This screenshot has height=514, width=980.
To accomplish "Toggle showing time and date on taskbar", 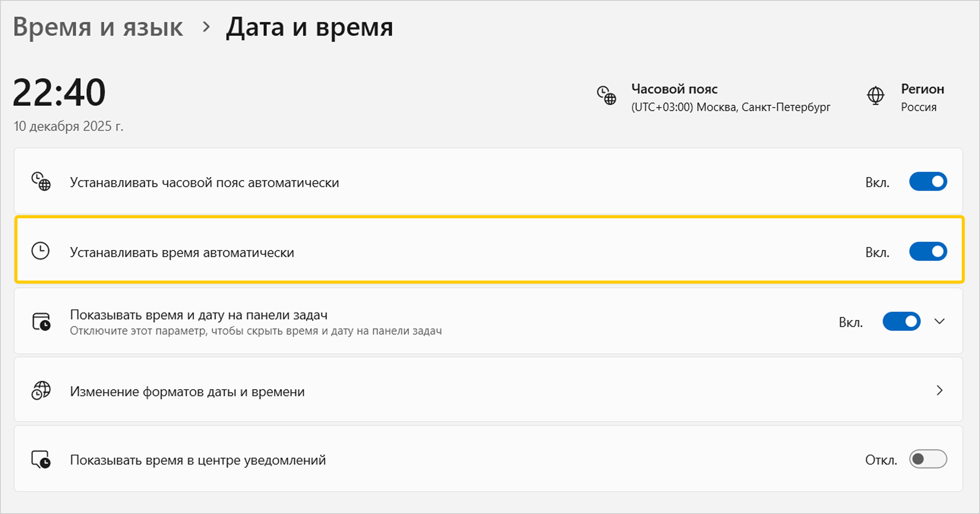I will [x=901, y=322].
